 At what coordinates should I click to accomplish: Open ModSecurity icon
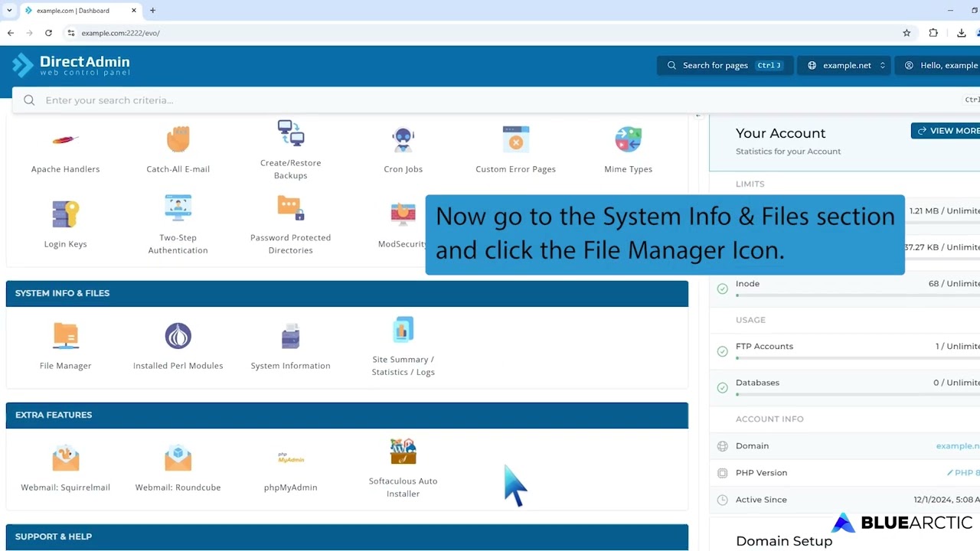tap(403, 214)
